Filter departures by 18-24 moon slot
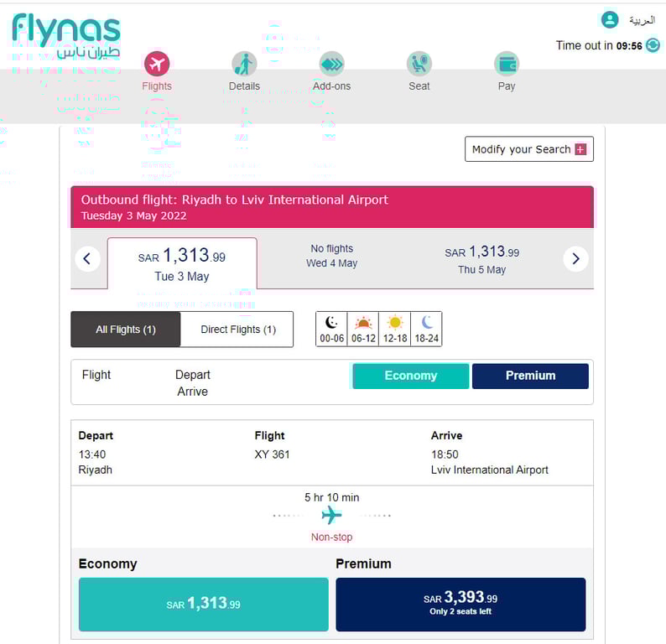This screenshot has height=644, width=666. coord(426,330)
